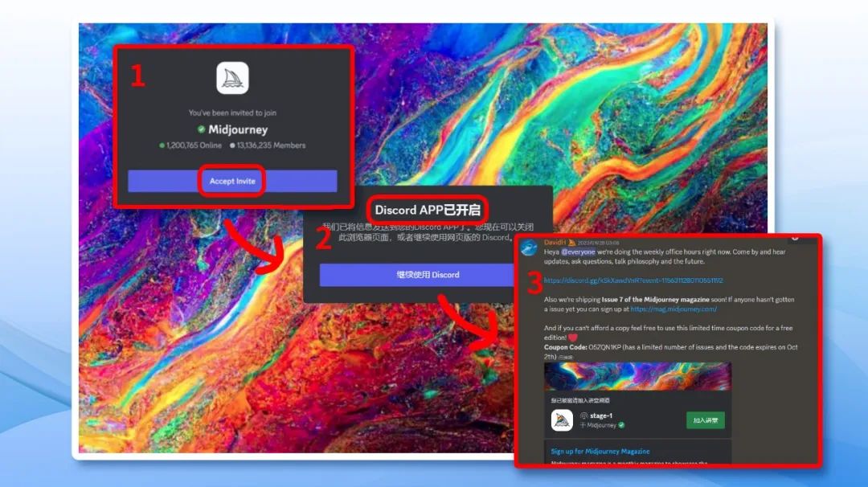
Task: Click the stage-1 channel name
Action: 601,415
